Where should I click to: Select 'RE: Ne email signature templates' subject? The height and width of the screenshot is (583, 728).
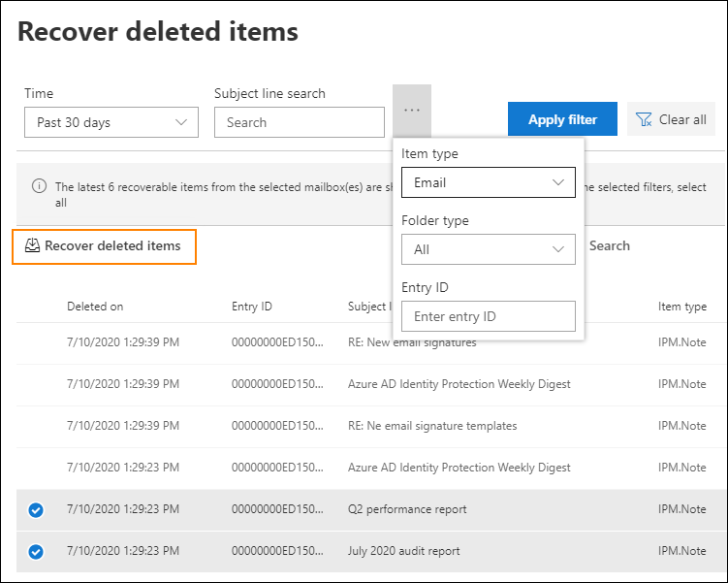(432, 426)
